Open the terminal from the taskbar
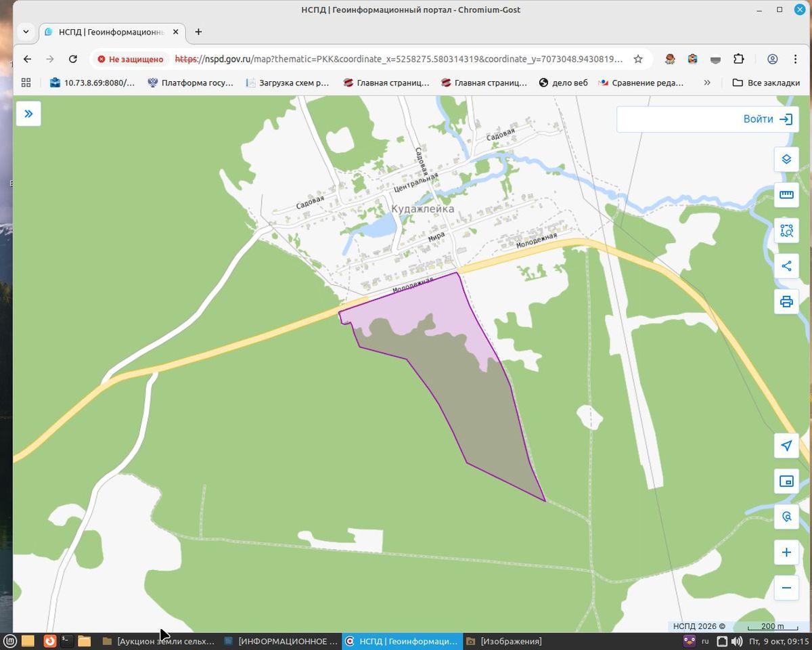Viewport: 812px width, 650px height. click(66, 641)
